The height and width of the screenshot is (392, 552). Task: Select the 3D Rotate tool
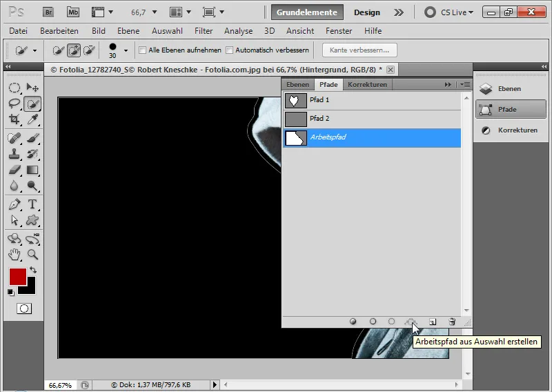(x=14, y=238)
